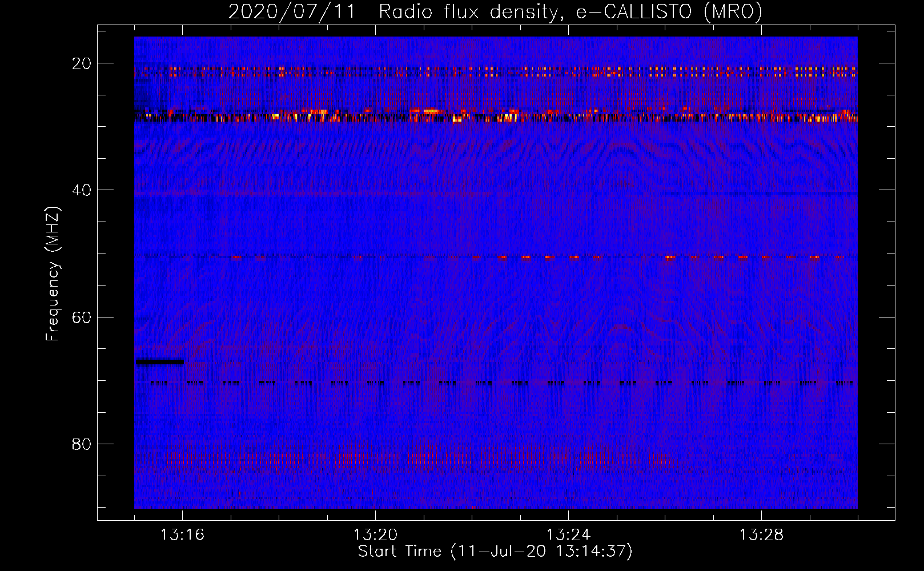Click the 20 frequency tick label
924x571 pixels.
point(82,63)
